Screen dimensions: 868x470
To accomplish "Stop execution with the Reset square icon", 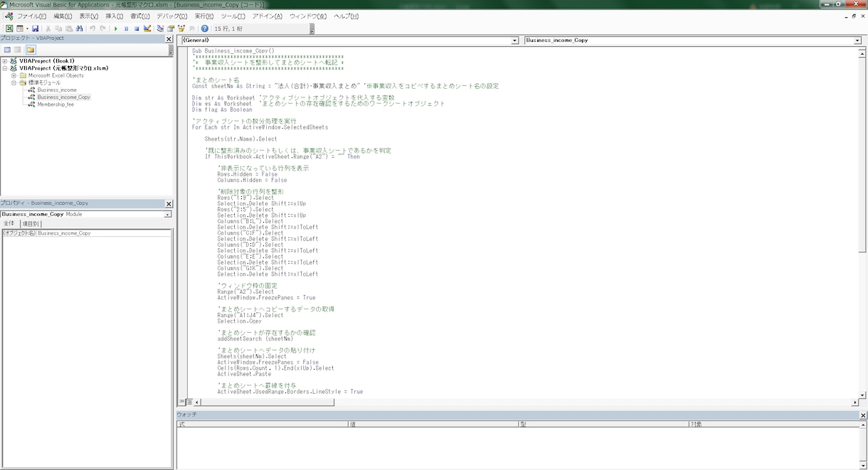I will pos(137,28).
